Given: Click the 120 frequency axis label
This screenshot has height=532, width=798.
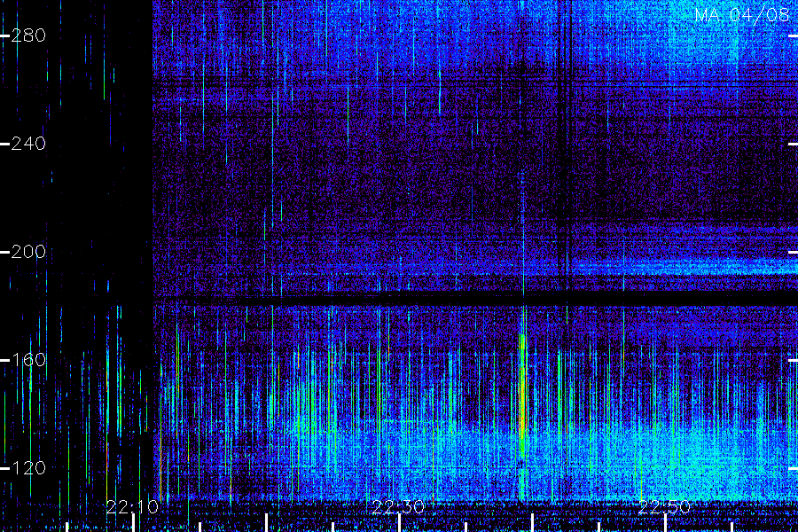Looking at the screenshot, I should tap(28, 468).
